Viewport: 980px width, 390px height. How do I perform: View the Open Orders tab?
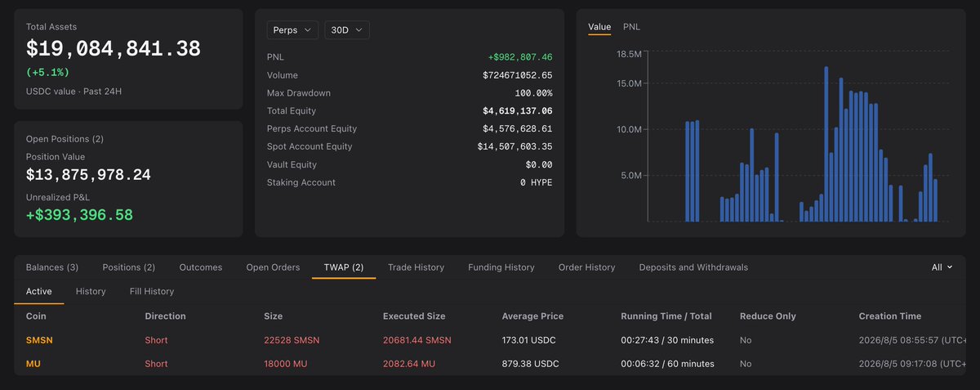tap(273, 267)
